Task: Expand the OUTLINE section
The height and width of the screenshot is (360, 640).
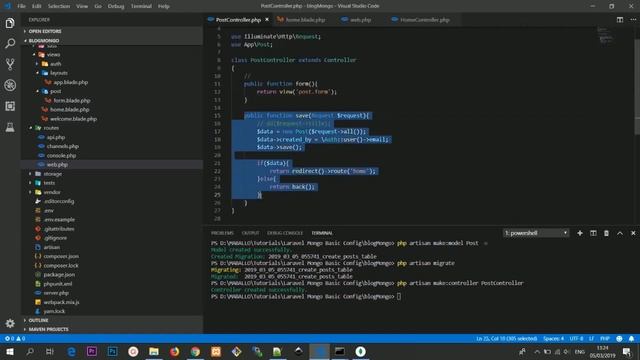Action: pos(112,320)
